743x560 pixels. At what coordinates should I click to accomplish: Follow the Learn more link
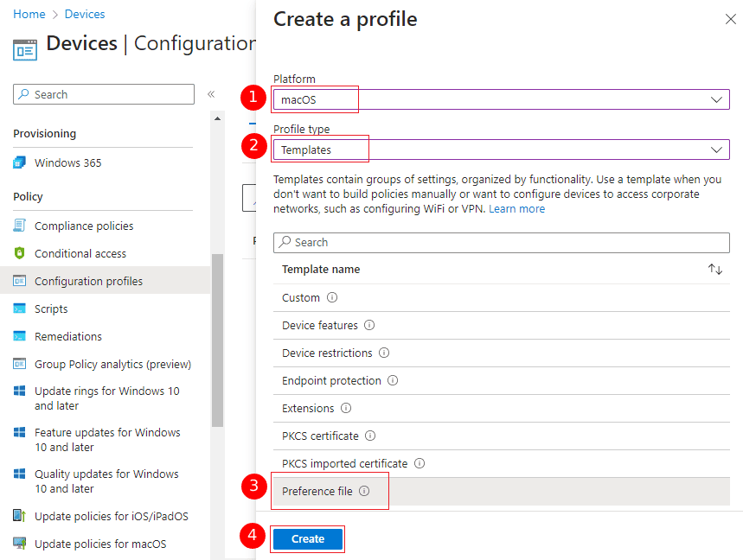click(x=516, y=208)
